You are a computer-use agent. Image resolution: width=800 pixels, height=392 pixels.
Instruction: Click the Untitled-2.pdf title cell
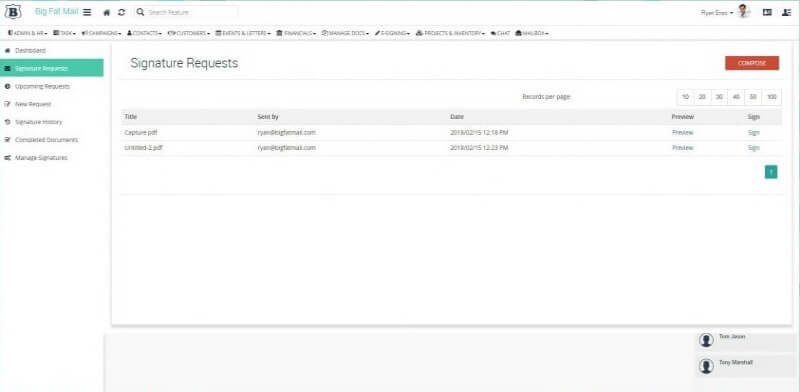[x=143, y=148]
